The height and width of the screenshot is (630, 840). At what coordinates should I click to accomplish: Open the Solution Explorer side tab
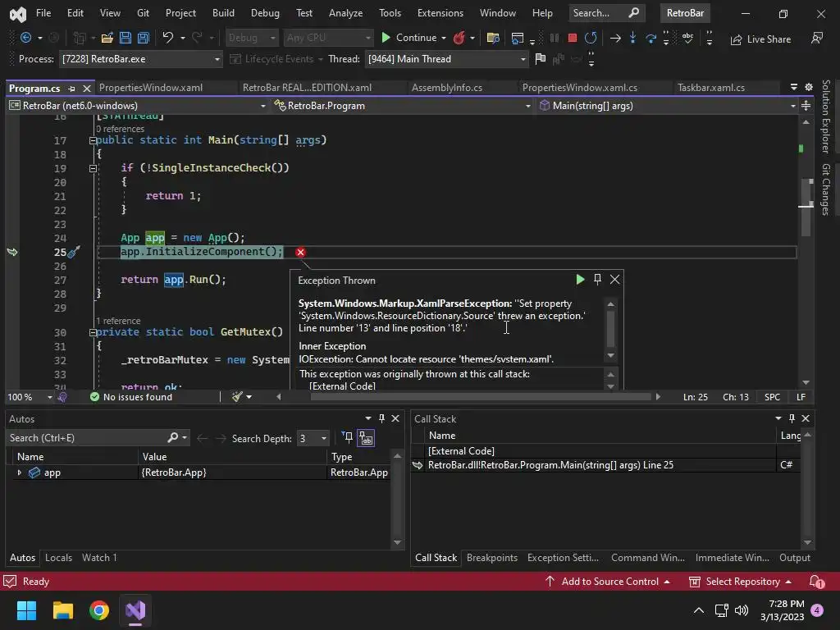pyautogui.click(x=825, y=116)
